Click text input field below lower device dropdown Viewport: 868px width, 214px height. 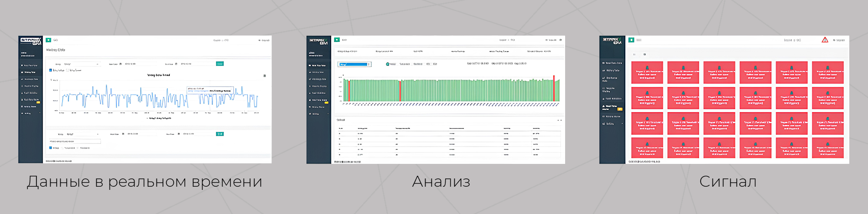tap(74, 142)
